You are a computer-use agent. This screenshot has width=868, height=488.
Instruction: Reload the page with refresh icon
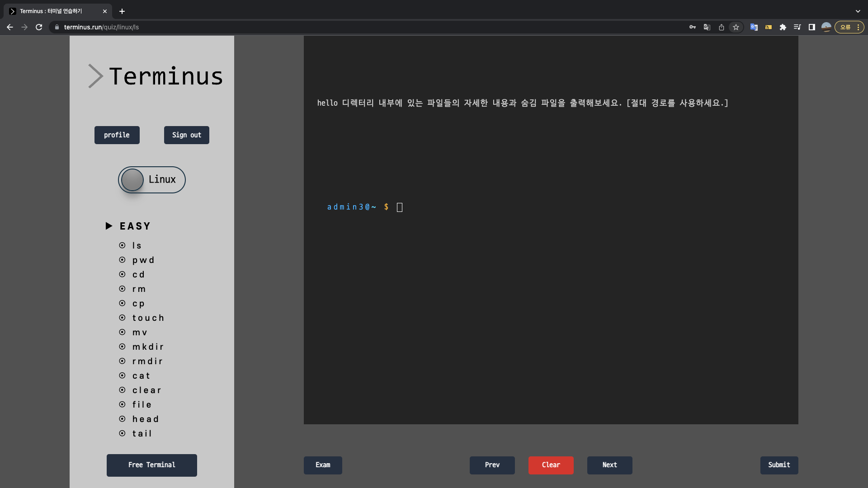pos(39,27)
